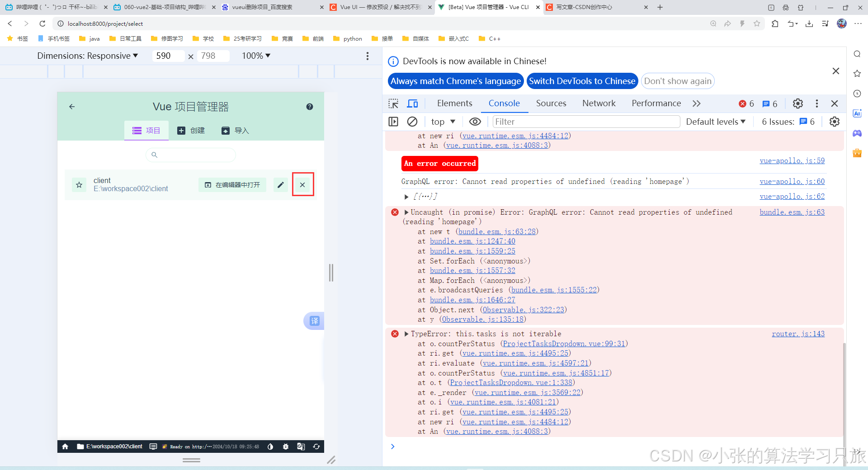This screenshot has width=868, height=470.
Task: Switch to the Network tab
Action: click(x=599, y=103)
